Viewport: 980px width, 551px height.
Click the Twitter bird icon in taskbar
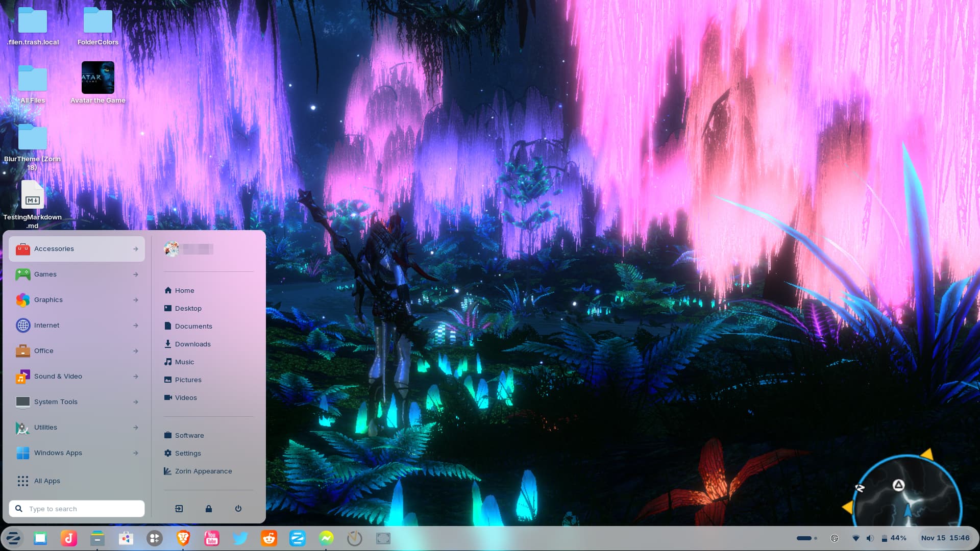[x=240, y=538]
